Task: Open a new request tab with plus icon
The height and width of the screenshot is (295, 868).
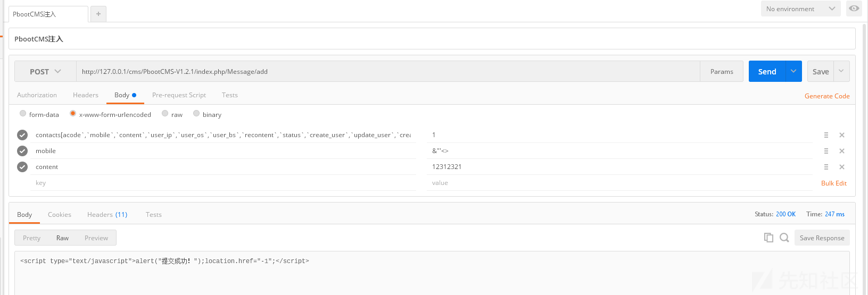Action: pos(98,14)
